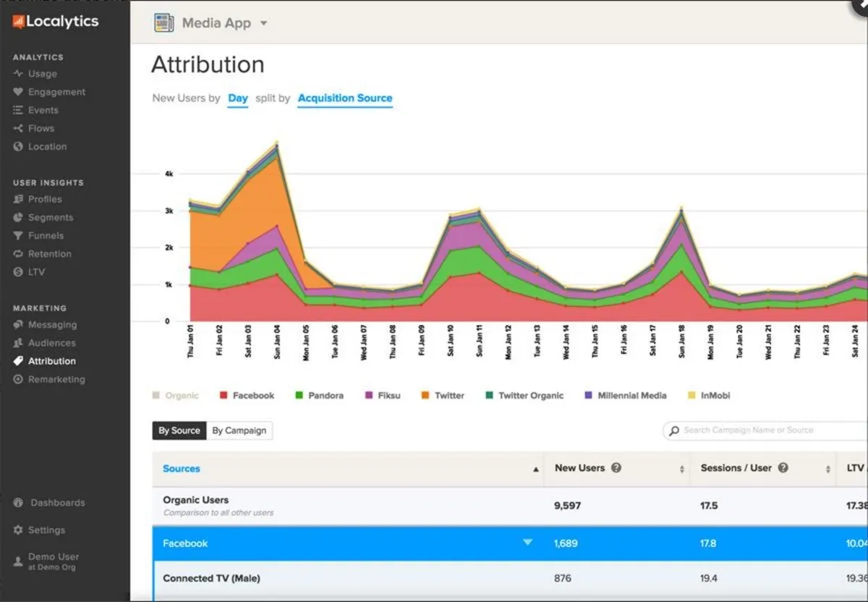This screenshot has height=602, width=868.
Task: Click the Location globe icon
Action: coord(18,146)
